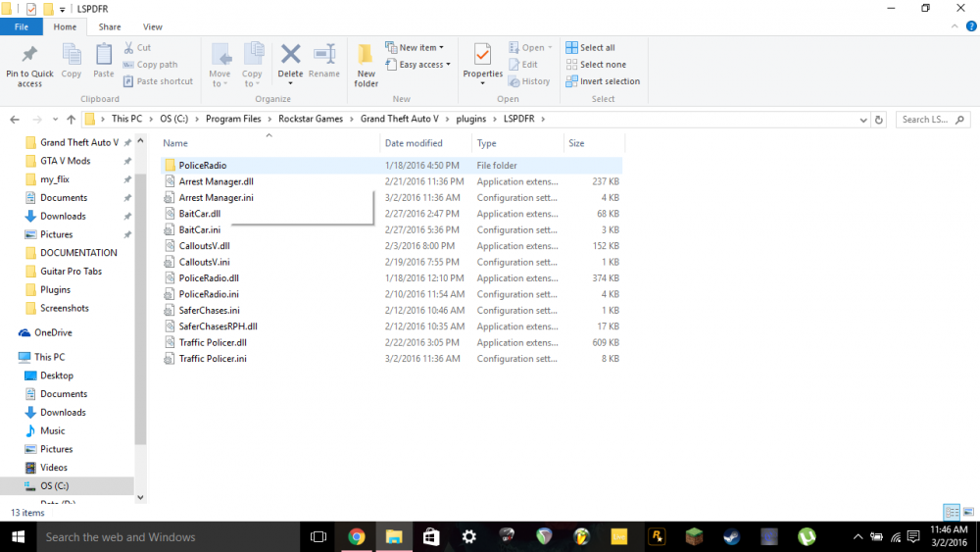Viewport: 980px width, 552px height.
Task: Open OneDrive in navigation pane
Action: pos(53,332)
